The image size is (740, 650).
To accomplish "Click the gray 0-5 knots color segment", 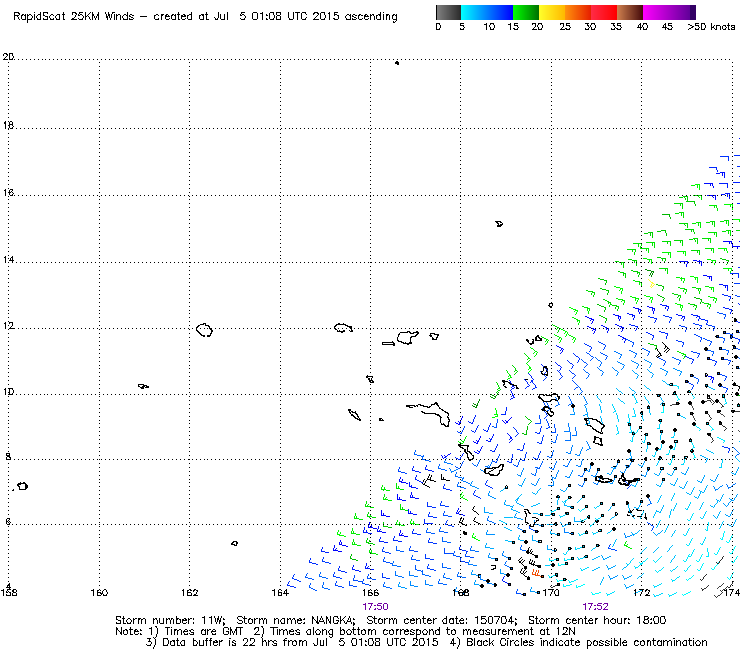I will [x=448, y=12].
